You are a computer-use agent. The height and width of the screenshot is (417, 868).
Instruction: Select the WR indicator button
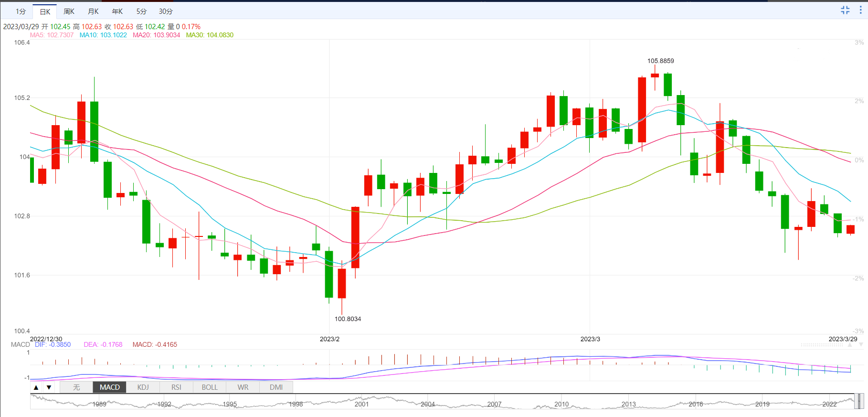(x=243, y=387)
